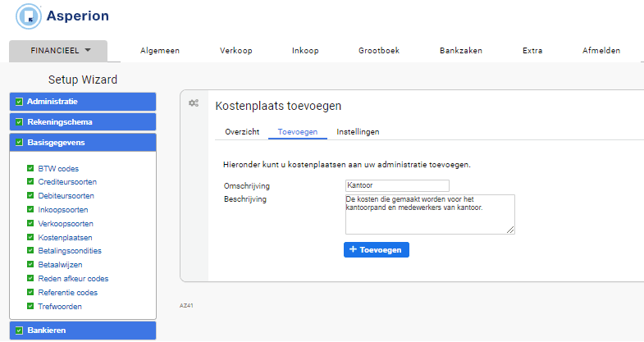This screenshot has width=644, height=342.
Task: Open the Inkoopsoorten link
Action: pyautogui.click(x=63, y=210)
